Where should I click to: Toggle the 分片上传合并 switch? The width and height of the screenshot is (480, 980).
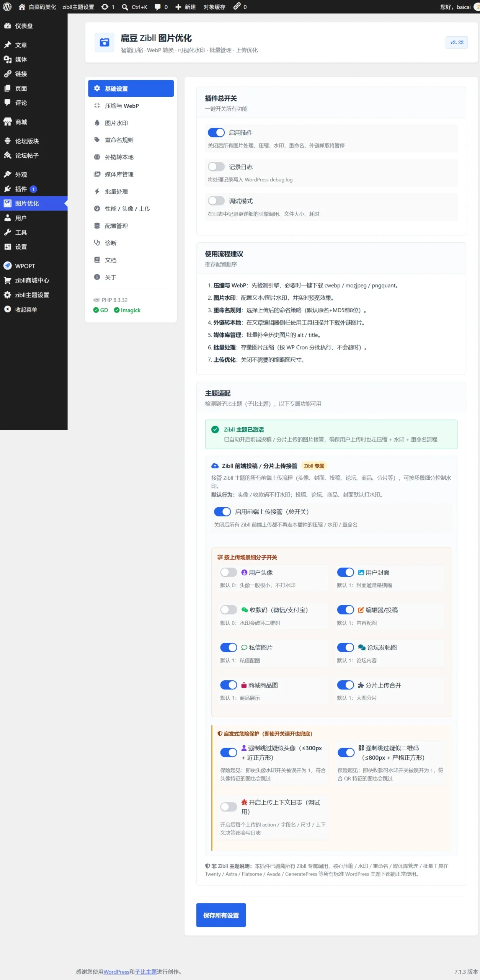pos(345,685)
